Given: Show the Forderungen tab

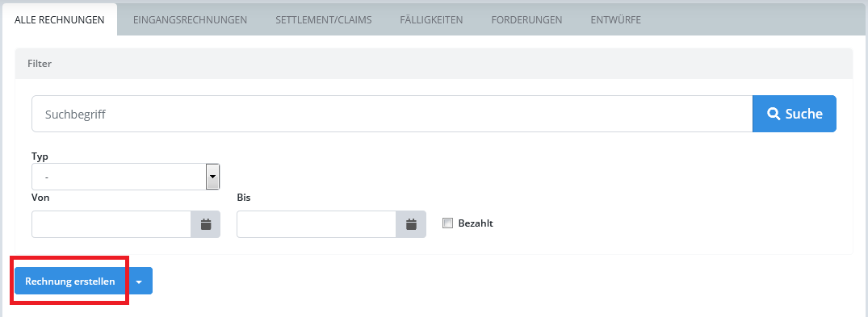Looking at the screenshot, I should tap(526, 20).
